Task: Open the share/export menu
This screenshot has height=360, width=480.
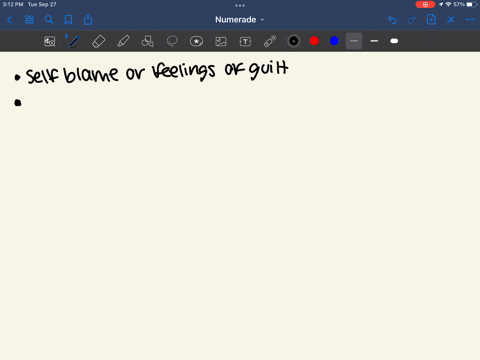Action: [88, 20]
